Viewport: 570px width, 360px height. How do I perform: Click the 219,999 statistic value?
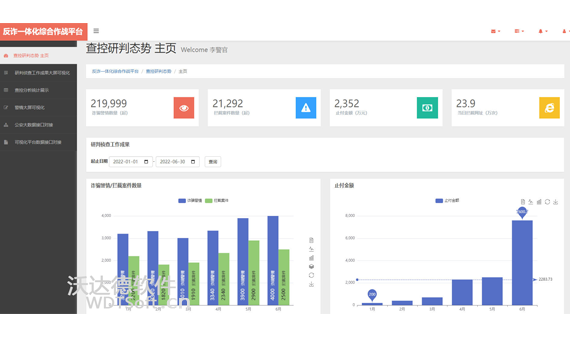109,104
